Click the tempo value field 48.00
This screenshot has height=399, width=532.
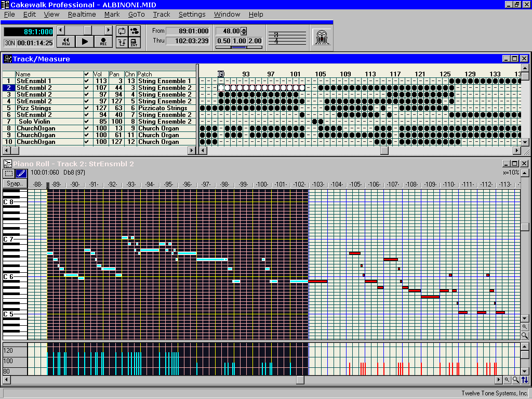tap(229, 31)
